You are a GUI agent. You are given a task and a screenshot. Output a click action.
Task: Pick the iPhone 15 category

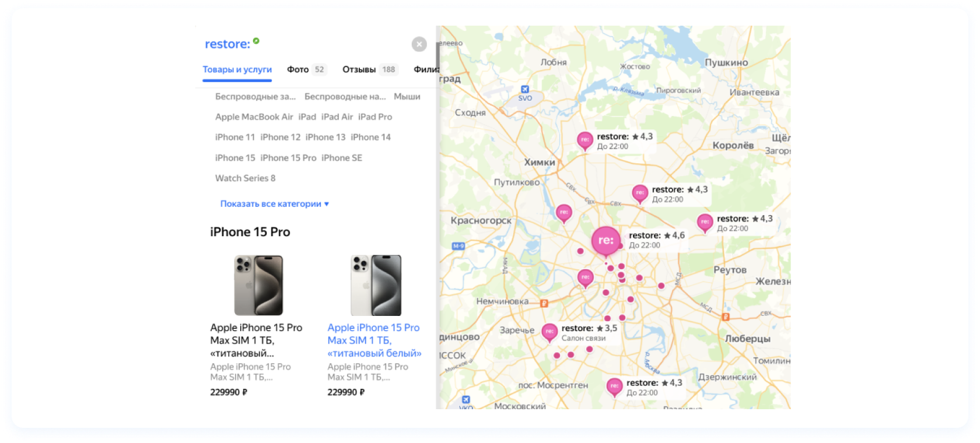[235, 157]
